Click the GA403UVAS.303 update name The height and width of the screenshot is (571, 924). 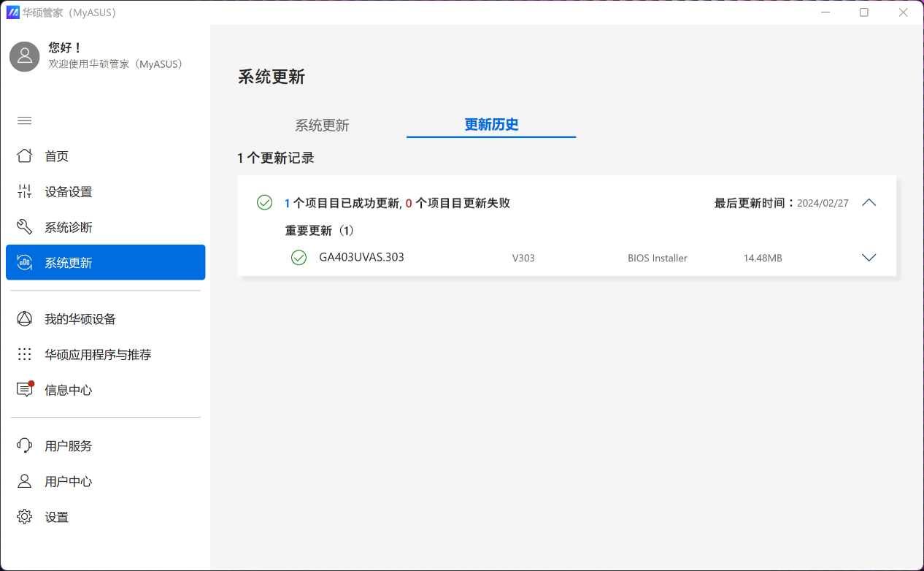pos(361,258)
